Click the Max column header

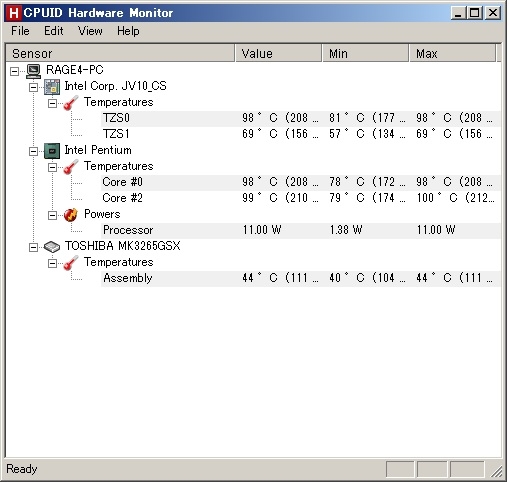[x=453, y=53]
